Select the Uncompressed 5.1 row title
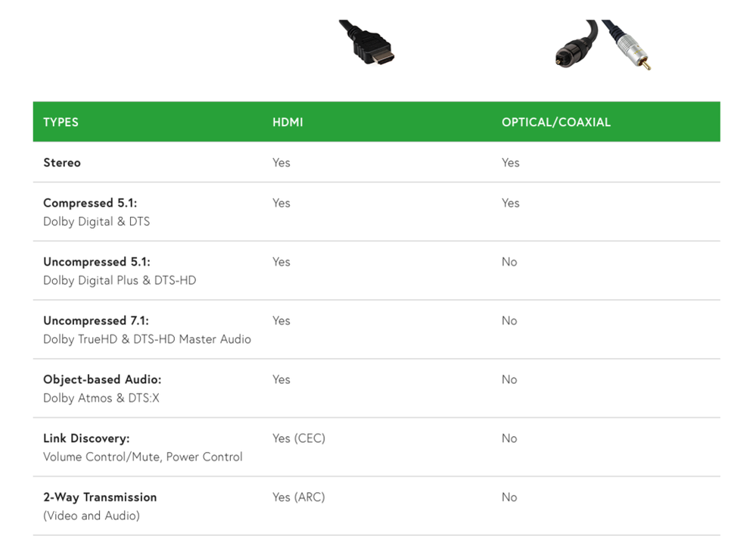 pos(96,262)
